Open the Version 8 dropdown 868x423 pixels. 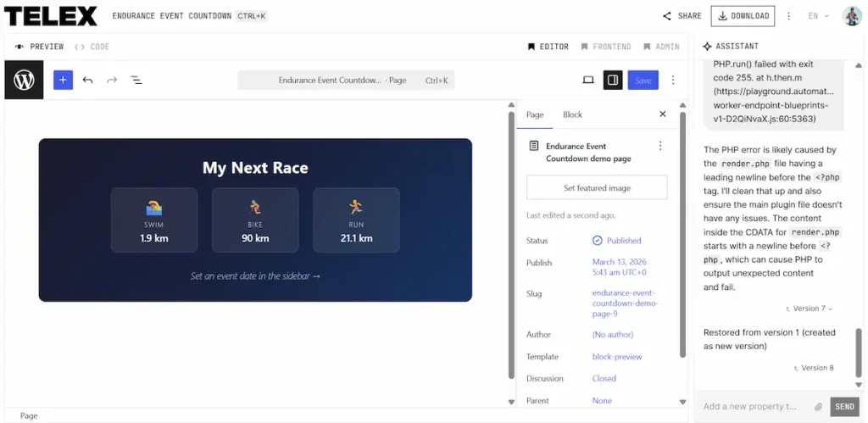(x=814, y=368)
